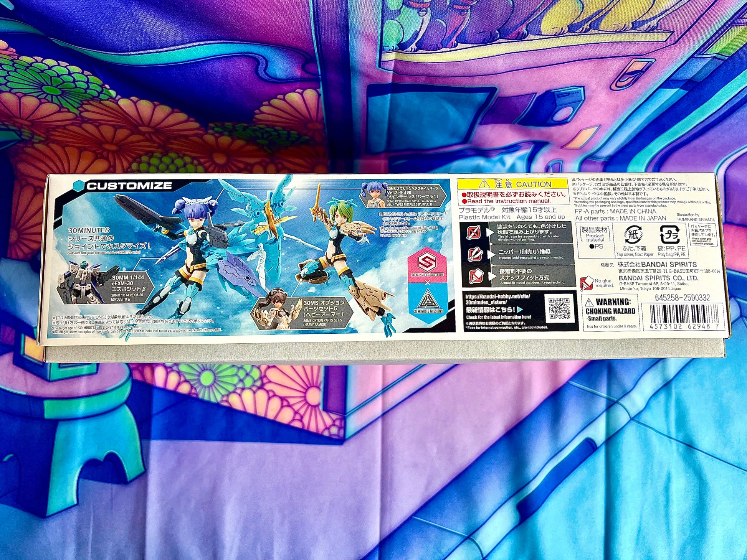The image size is (747, 560).
Task: Click the paper recycling symbol
Action: point(633,235)
